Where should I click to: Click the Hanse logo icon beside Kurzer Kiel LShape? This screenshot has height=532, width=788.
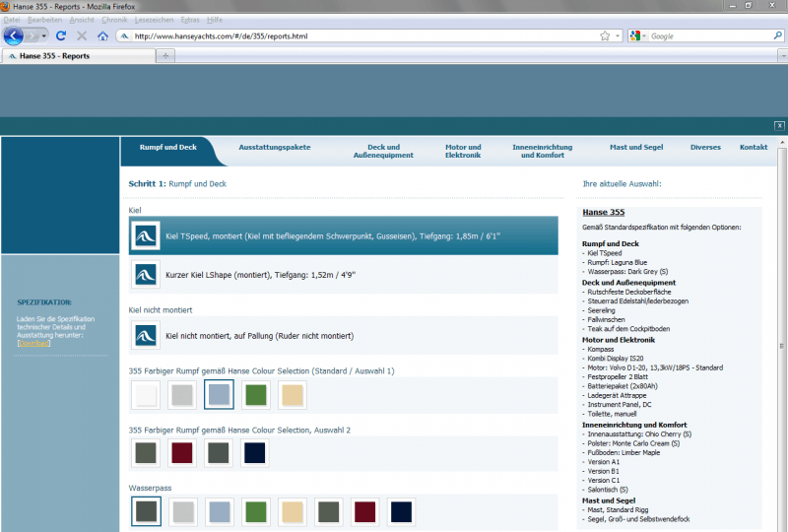(145, 275)
